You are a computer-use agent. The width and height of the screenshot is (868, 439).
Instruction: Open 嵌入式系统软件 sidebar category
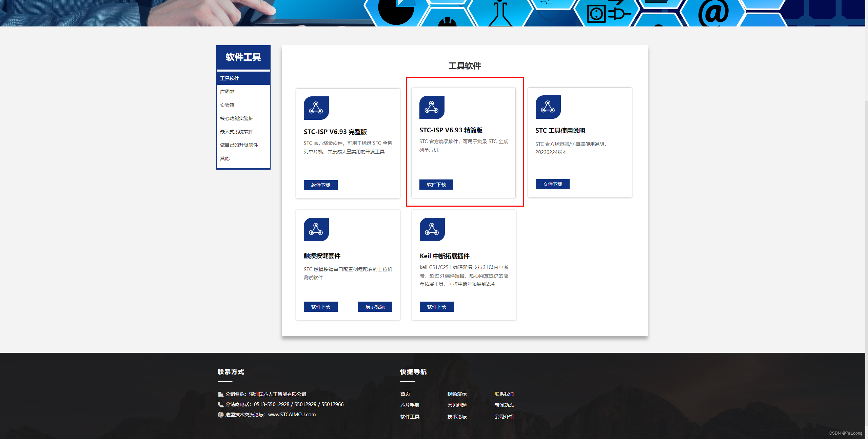pyautogui.click(x=237, y=132)
